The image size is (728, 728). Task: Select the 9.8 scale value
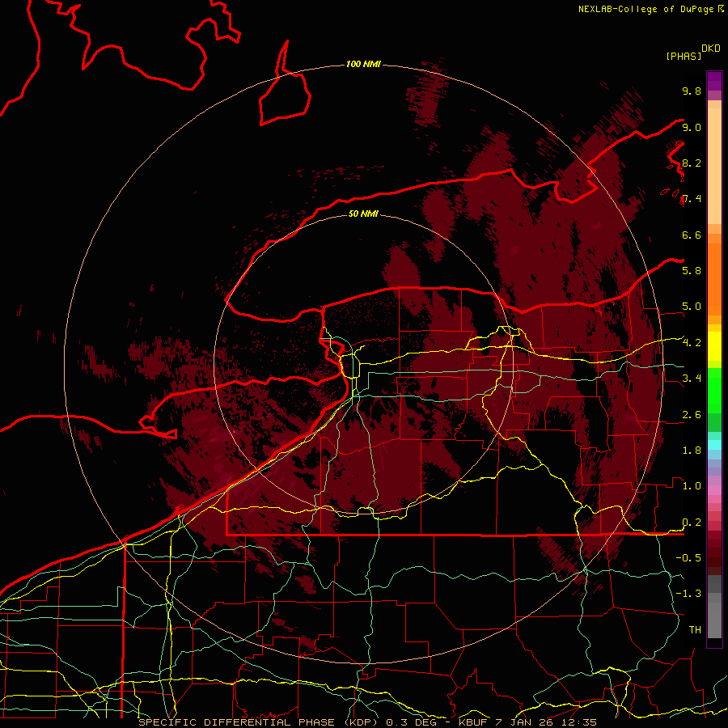coord(692,91)
